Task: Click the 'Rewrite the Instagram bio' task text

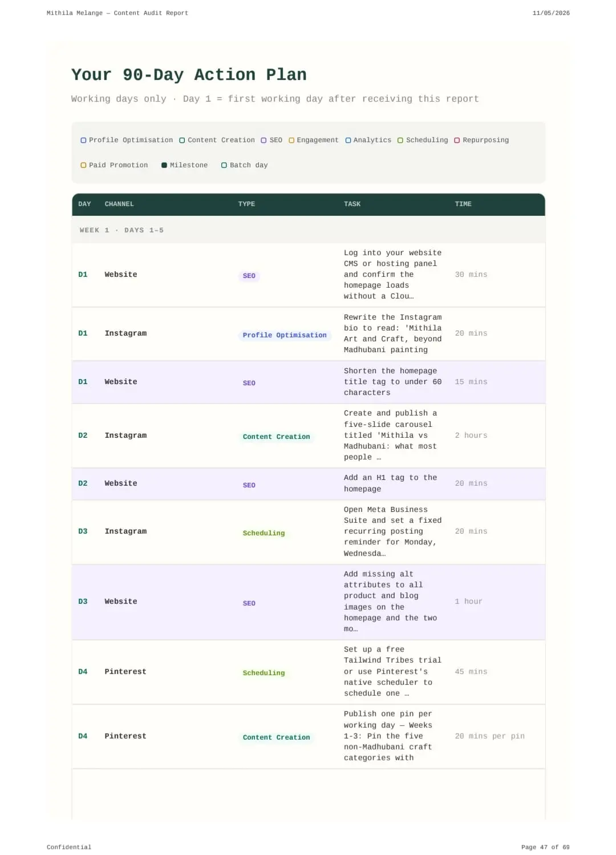Action: point(392,334)
